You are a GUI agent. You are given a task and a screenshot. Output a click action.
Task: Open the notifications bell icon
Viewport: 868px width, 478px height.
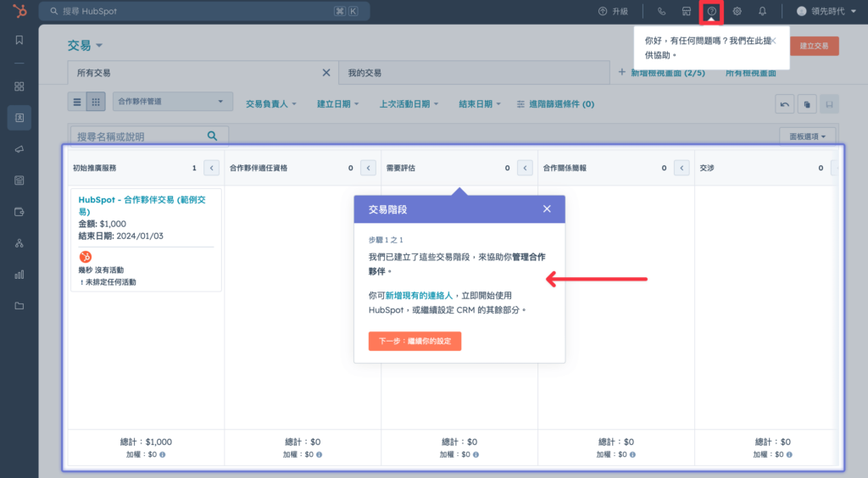(762, 11)
